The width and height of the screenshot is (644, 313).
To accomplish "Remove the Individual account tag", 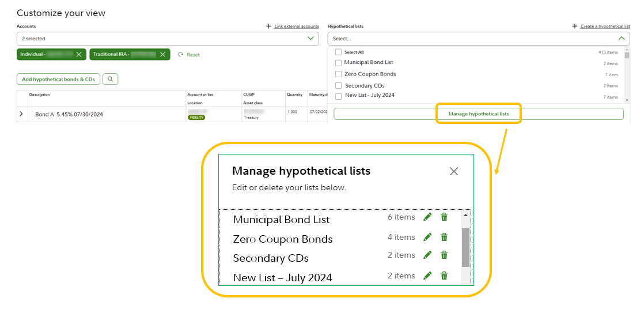I will (79, 55).
